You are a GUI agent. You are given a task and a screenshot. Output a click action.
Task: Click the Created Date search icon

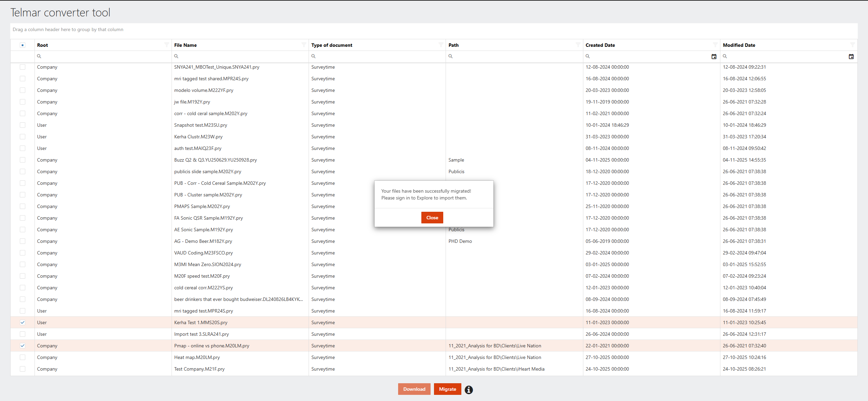(x=587, y=56)
